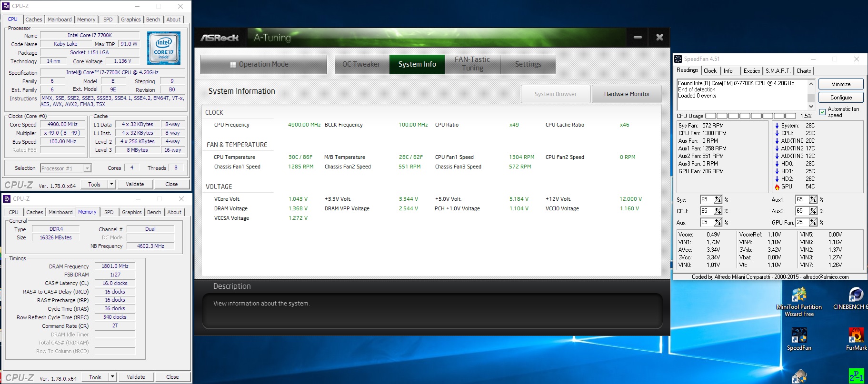Click the top CPU-Z window title icon

pos(6,6)
